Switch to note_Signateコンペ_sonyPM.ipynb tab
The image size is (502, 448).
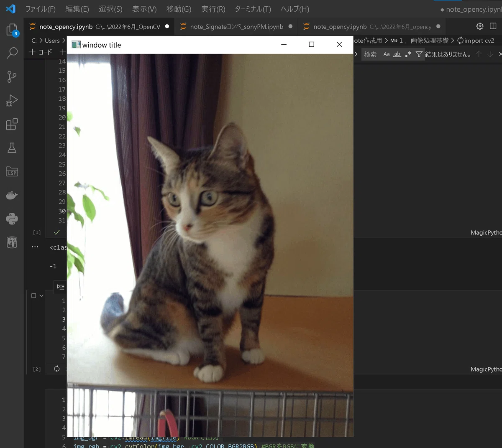point(236,26)
